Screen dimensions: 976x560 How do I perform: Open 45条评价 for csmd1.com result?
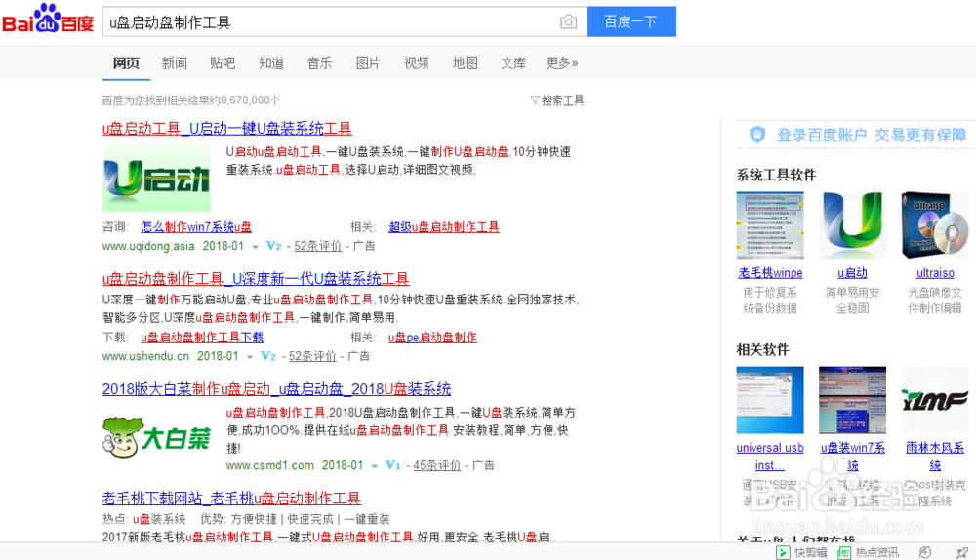point(437,465)
